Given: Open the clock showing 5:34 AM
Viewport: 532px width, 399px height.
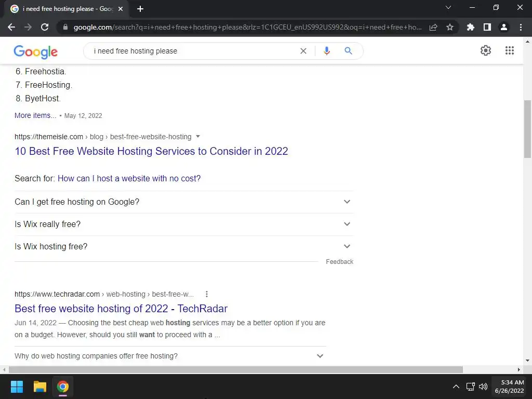Looking at the screenshot, I should click(x=509, y=387).
